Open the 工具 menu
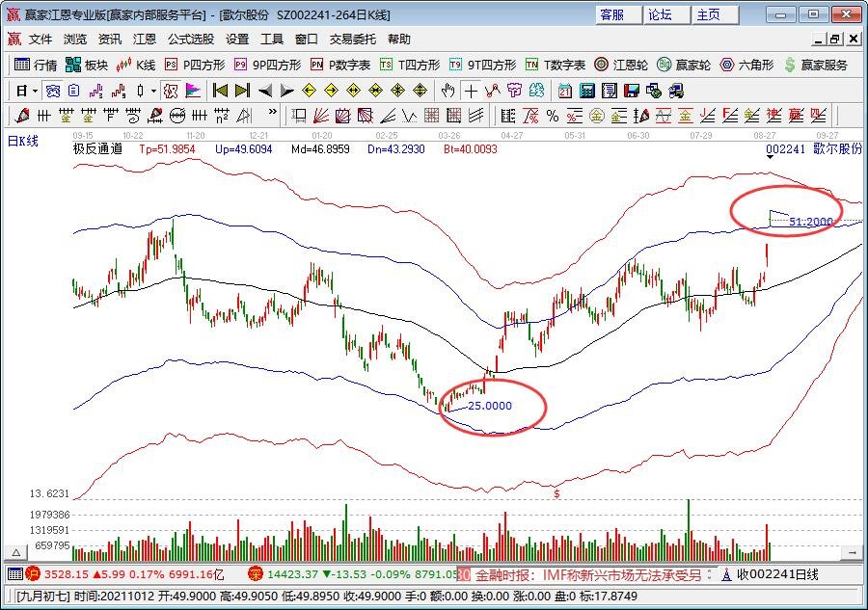Viewport: 868px width, 610px height. click(272, 39)
